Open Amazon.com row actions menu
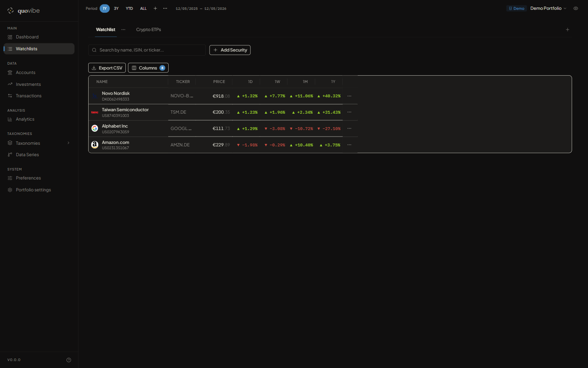 349,145
